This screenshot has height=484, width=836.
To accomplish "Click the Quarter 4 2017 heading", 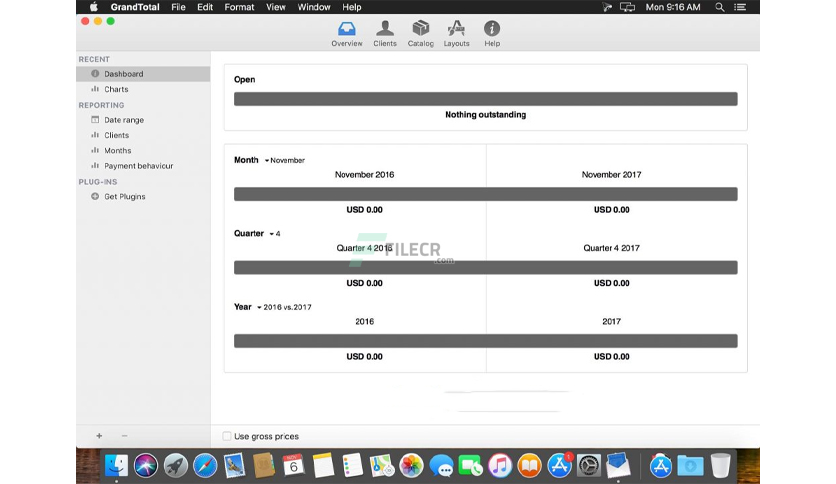I will click(x=611, y=248).
